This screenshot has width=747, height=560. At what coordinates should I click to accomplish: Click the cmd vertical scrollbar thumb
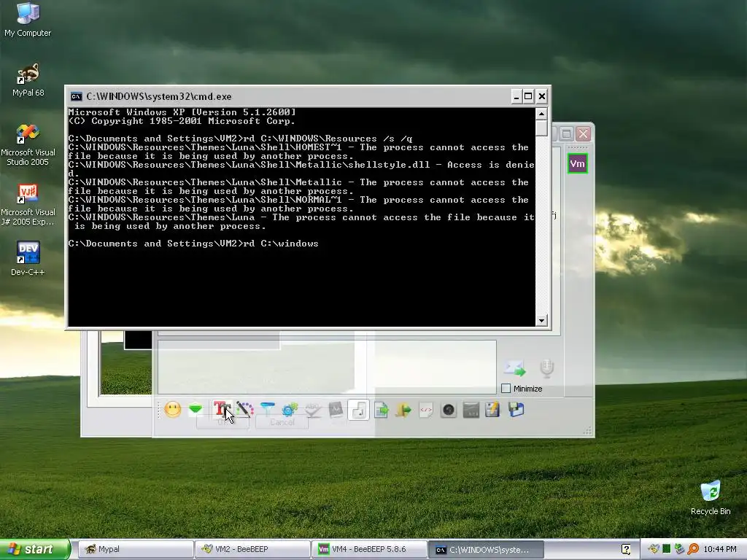coord(541,128)
